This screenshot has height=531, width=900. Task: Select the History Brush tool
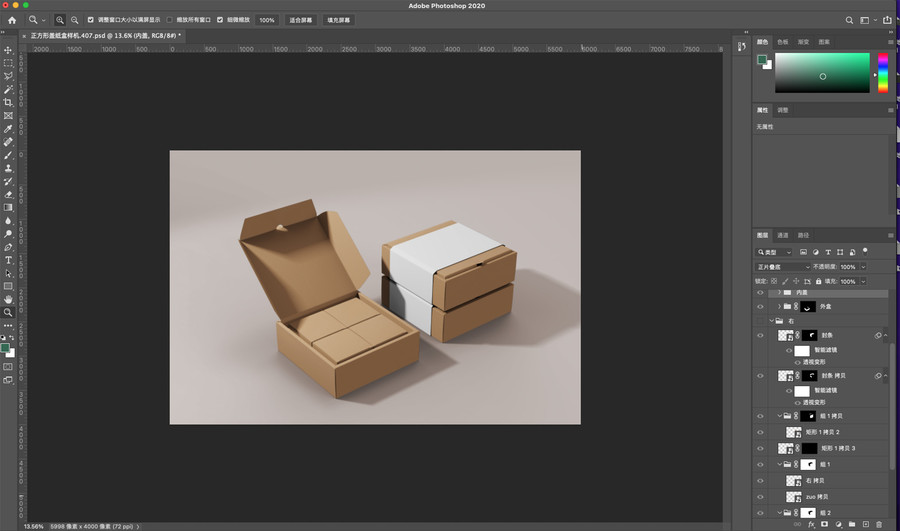point(8,181)
